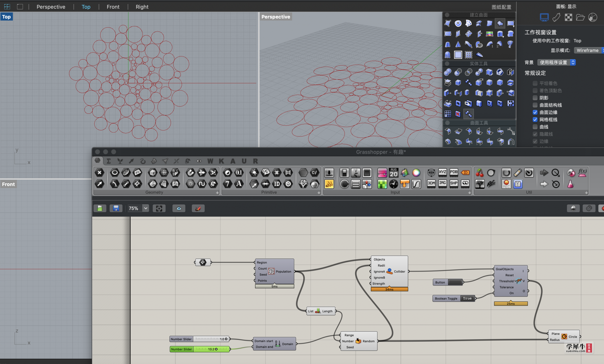This screenshot has height=364, width=604.
Task: Zoom extents on the Grasshopper canvas
Action: click(159, 208)
